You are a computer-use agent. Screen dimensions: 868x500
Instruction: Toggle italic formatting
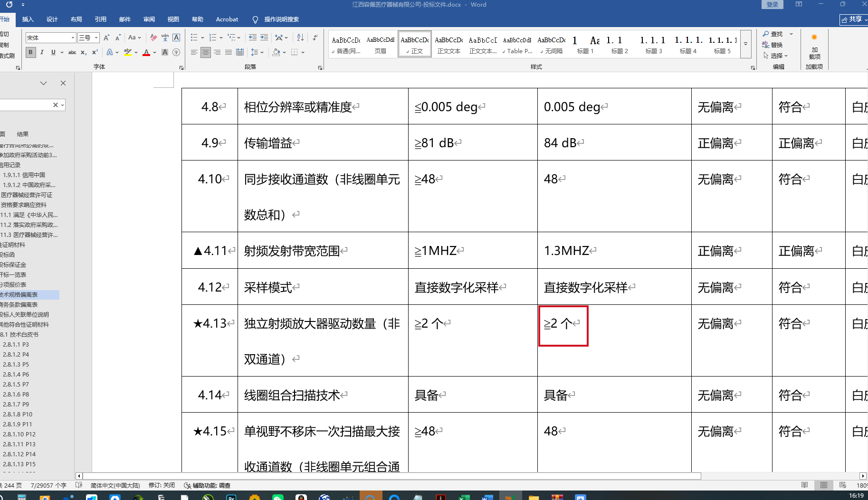pos(42,52)
